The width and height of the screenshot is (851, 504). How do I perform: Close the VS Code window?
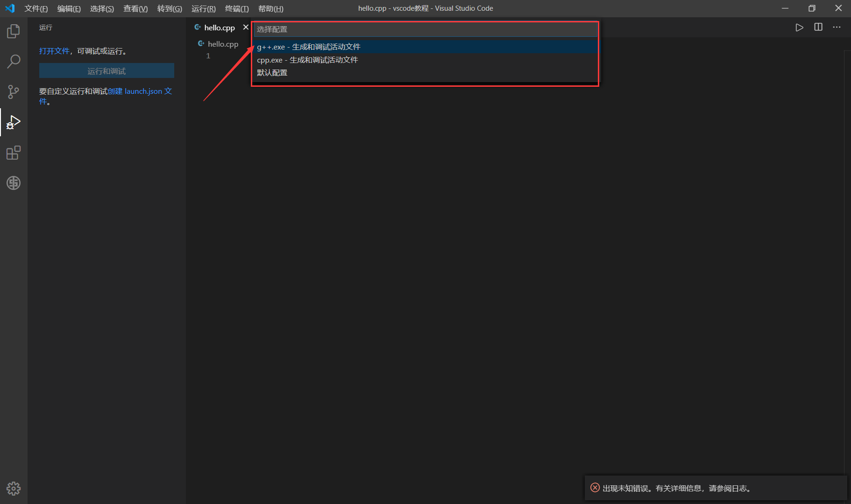tap(838, 8)
